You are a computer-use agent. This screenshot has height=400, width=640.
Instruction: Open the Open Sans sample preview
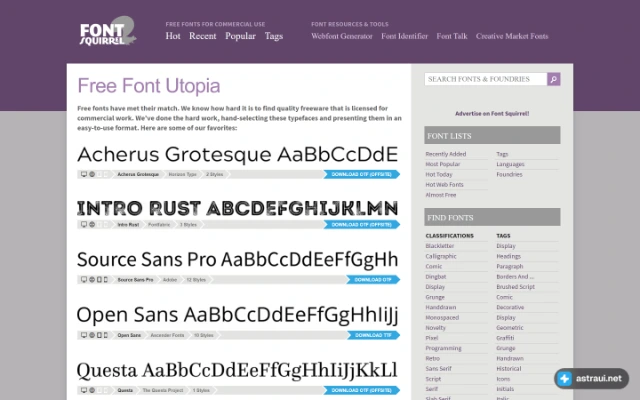point(238,315)
